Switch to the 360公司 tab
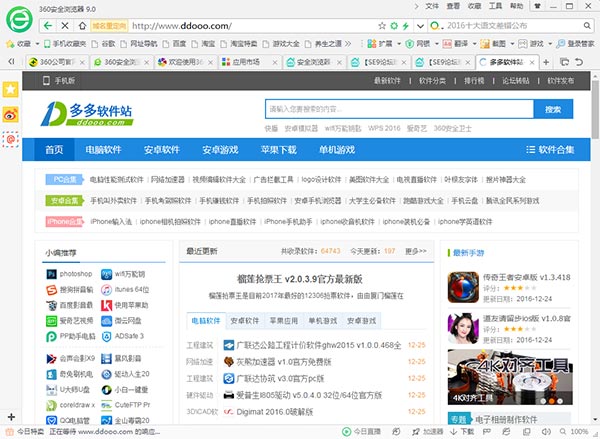The image size is (600, 439). coord(57,62)
